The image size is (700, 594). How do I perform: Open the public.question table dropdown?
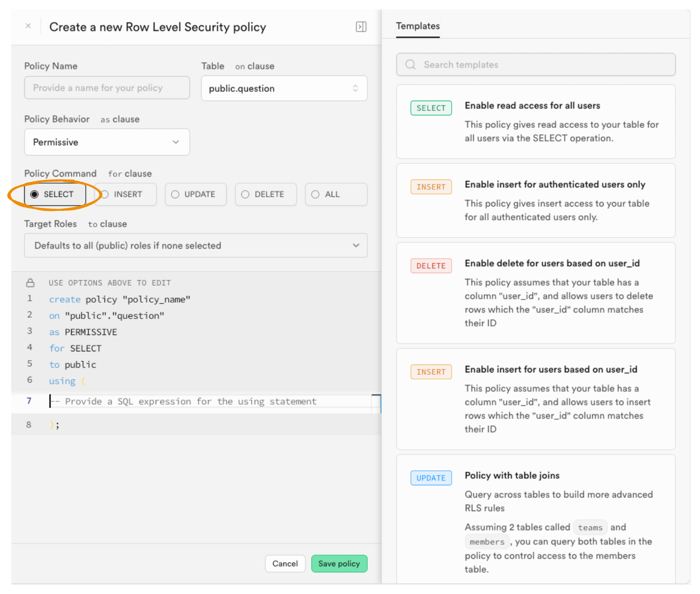(284, 89)
